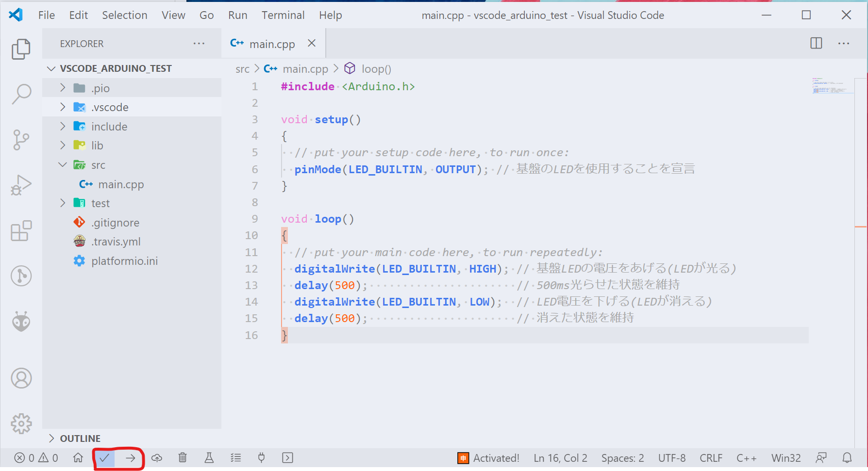
Task: Open the Run and Debug view
Action: coord(21,185)
